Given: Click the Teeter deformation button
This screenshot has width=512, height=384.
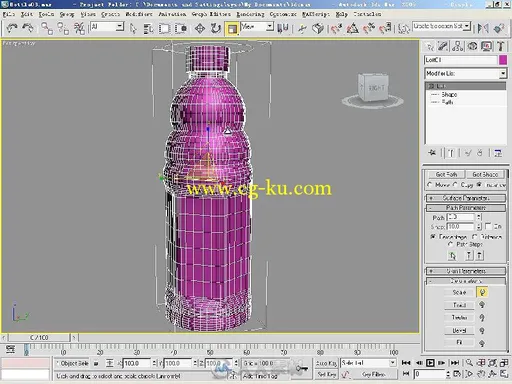Looking at the screenshot, I should 459,318.
